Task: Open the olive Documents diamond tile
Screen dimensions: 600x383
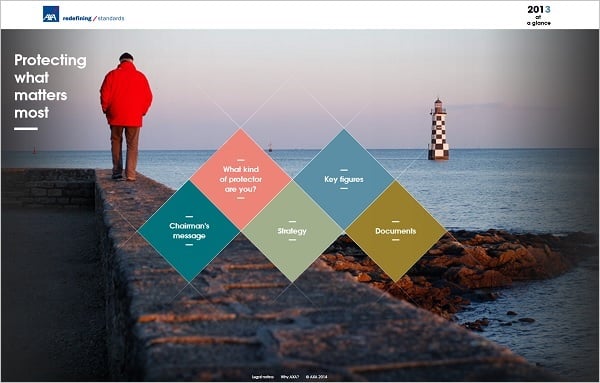Action: click(x=396, y=231)
